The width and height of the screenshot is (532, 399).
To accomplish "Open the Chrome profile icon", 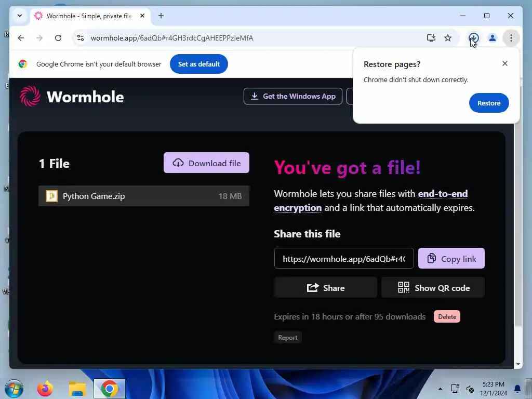I will point(493,38).
